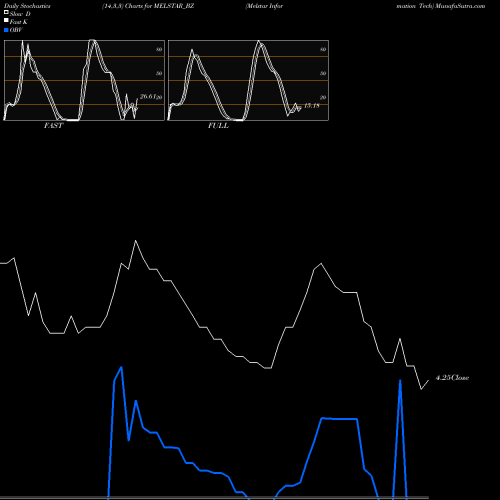The image size is (500, 500).
Task: Click the 20 level label in FULL chart
Action: 323,97
